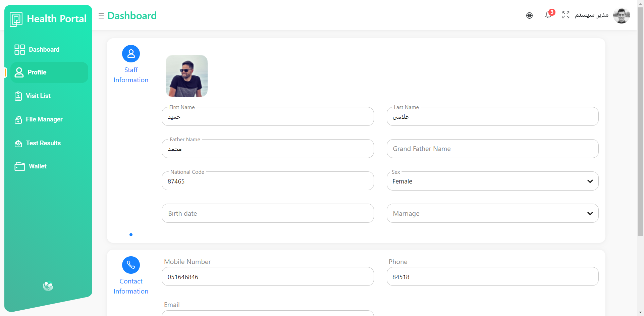Enter fullscreen with the expand icon
The width and height of the screenshot is (644, 316).
click(x=566, y=15)
